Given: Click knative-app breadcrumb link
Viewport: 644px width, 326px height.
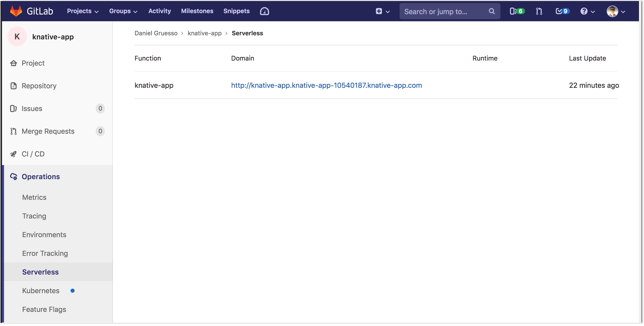Looking at the screenshot, I should point(205,33).
